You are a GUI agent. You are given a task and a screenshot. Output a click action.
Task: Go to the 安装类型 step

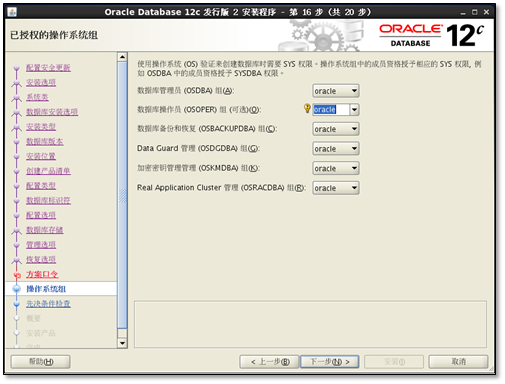click(41, 127)
